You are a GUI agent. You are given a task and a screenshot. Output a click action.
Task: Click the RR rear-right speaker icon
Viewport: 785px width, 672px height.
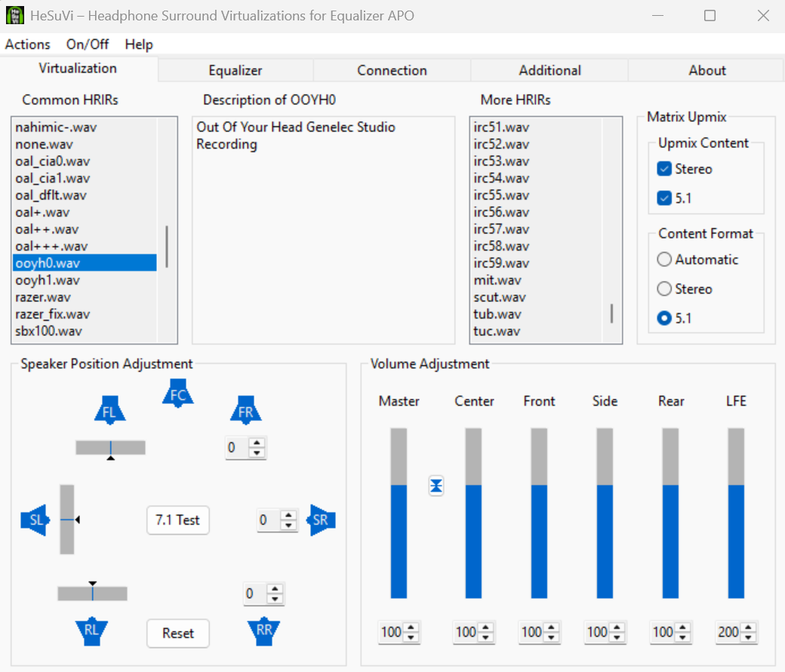(x=264, y=632)
